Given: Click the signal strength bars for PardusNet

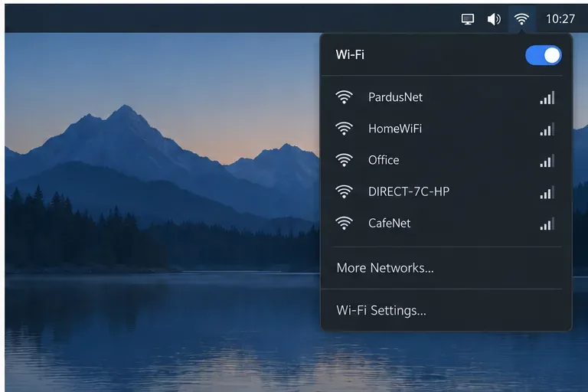Looking at the screenshot, I should pos(547,98).
